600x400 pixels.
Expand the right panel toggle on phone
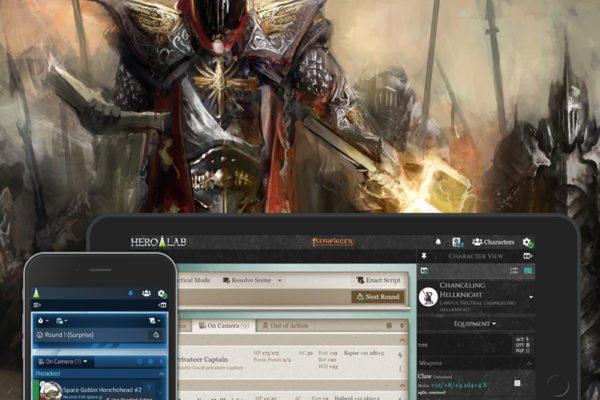(162, 305)
